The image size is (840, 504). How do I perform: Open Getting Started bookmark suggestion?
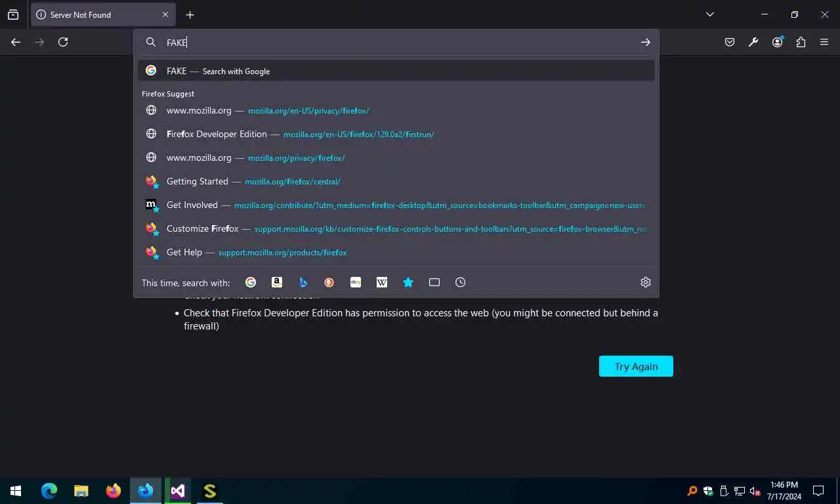point(396,181)
